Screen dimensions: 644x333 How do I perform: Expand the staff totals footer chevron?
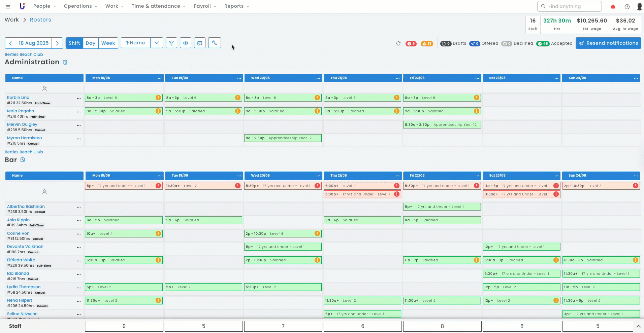[x=638, y=326]
